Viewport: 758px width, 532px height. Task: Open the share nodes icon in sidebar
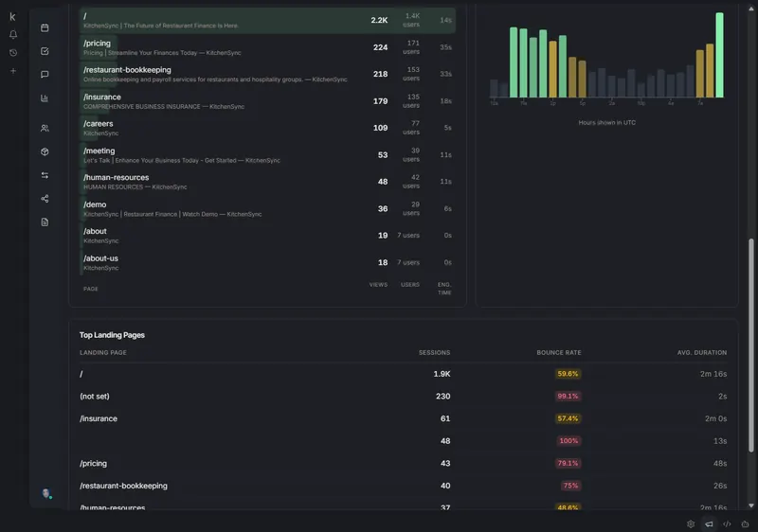(45, 199)
